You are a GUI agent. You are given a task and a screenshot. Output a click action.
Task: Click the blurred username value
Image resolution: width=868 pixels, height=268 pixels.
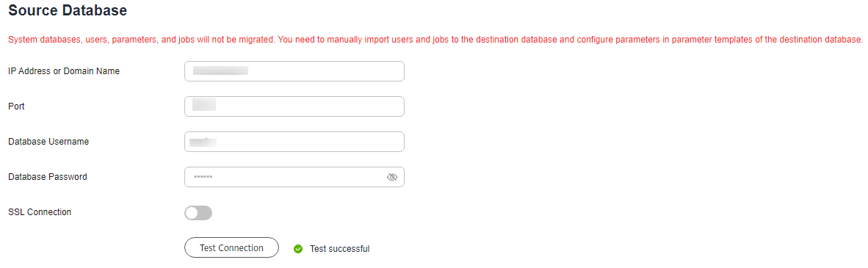click(203, 142)
